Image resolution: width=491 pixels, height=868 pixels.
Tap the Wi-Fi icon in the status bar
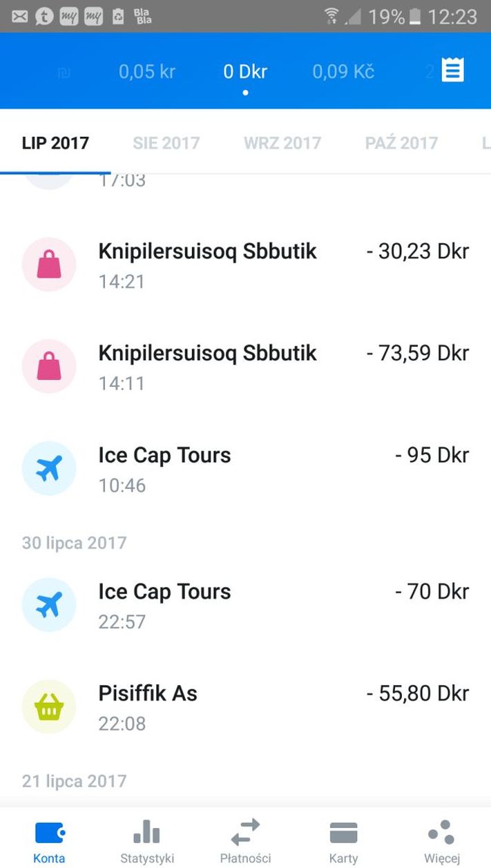(x=331, y=15)
